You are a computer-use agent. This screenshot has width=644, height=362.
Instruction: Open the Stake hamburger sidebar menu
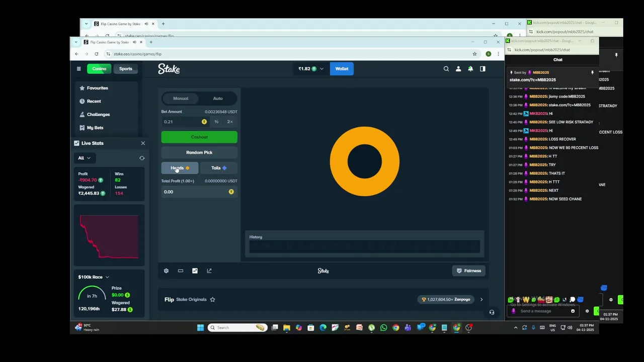click(x=78, y=69)
